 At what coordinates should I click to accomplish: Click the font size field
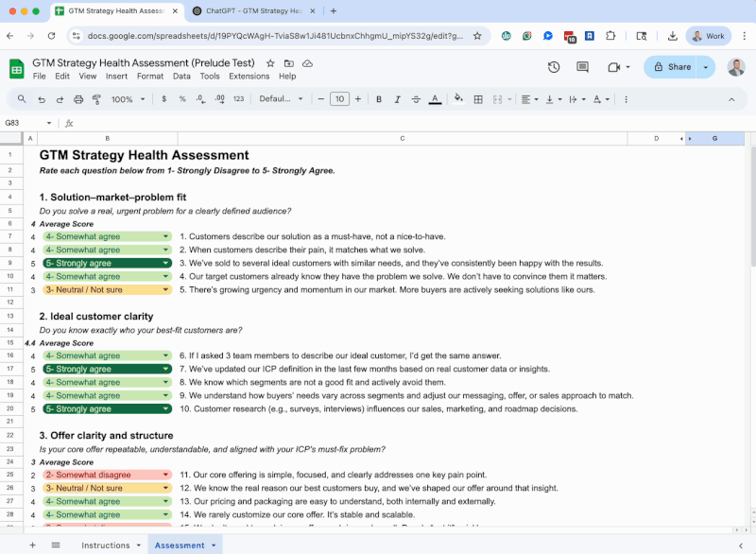[339, 99]
